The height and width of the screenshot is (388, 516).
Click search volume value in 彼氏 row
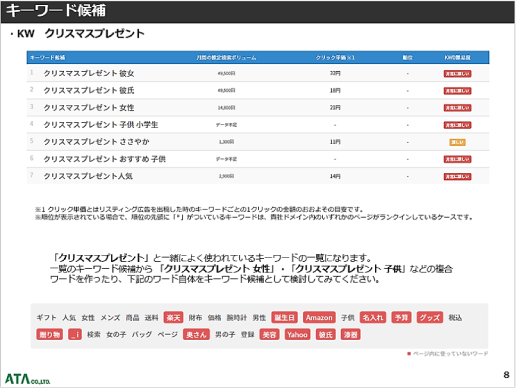coord(226,90)
